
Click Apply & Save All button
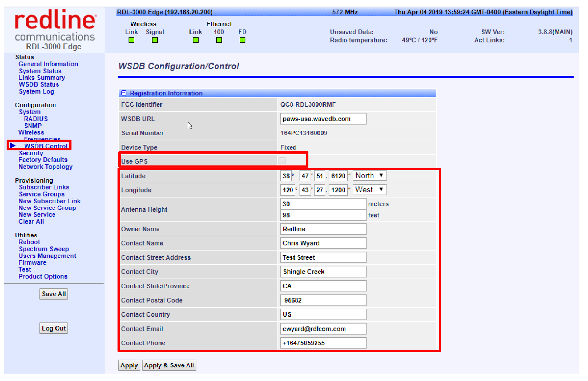(169, 366)
